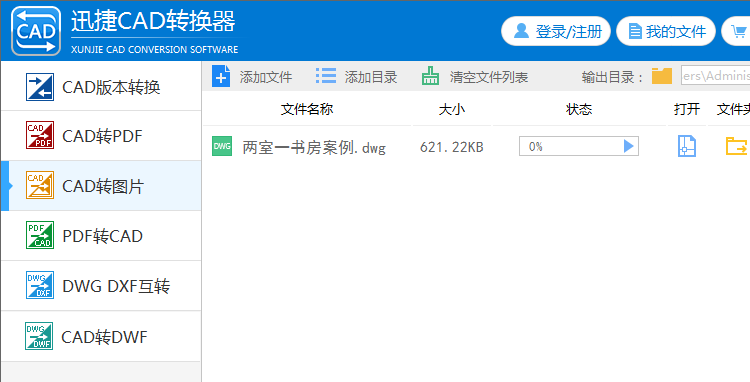Click the user avatar icon
This screenshot has width=750, height=382.
point(521,31)
